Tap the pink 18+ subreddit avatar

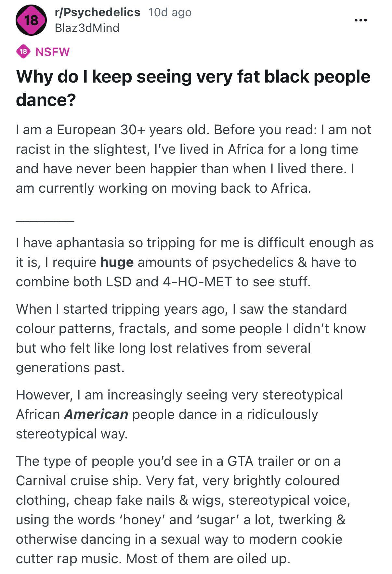pyautogui.click(x=31, y=20)
